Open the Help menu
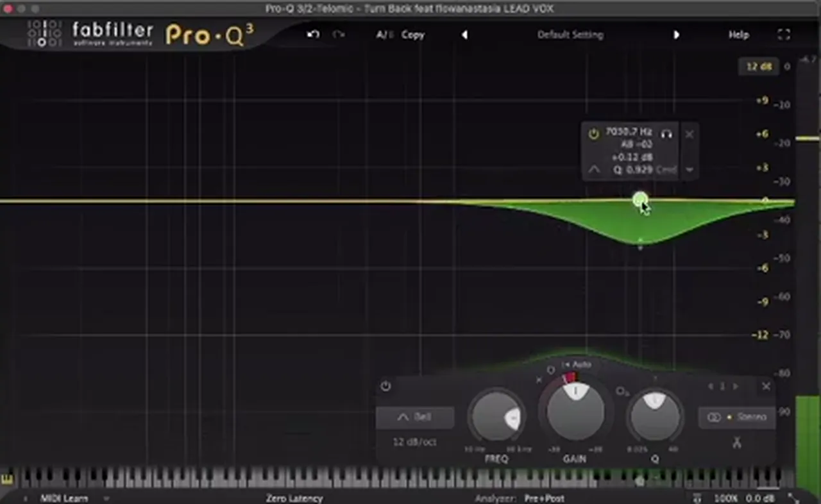 click(x=738, y=35)
